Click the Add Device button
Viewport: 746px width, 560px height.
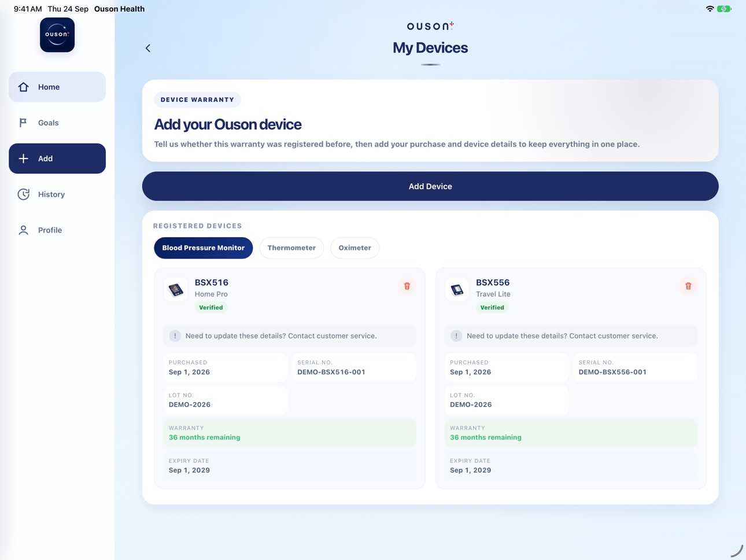click(x=430, y=186)
